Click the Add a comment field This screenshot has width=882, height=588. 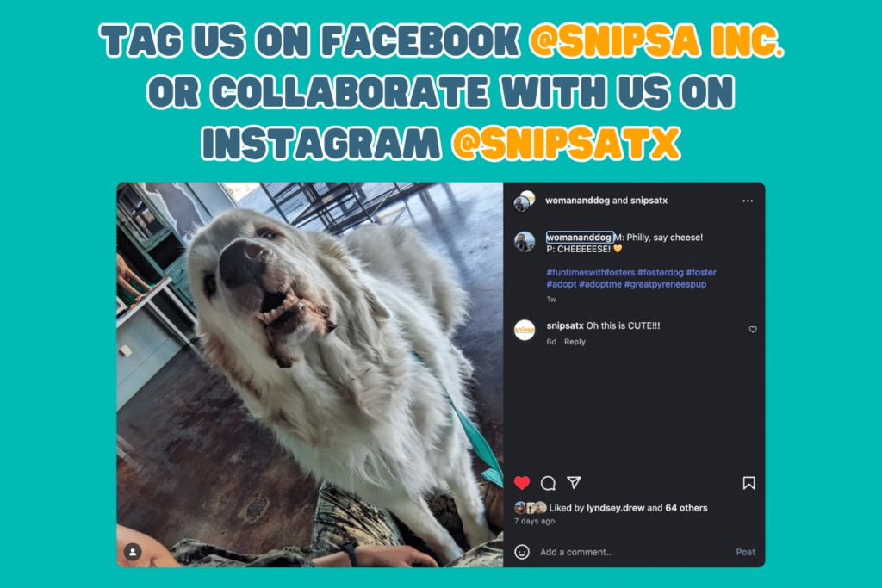630,552
